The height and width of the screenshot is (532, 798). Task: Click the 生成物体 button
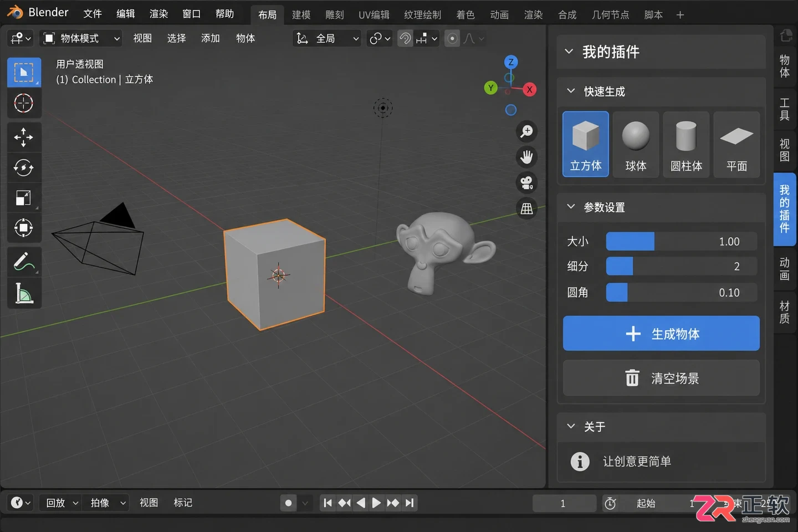point(661,334)
